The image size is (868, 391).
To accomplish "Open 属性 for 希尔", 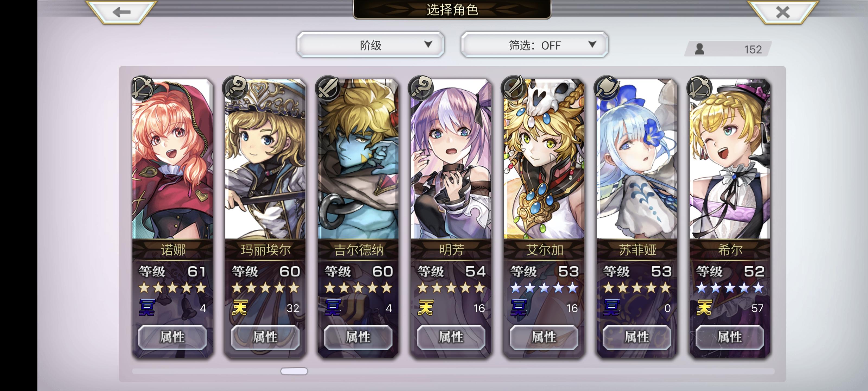I will pos(730,337).
